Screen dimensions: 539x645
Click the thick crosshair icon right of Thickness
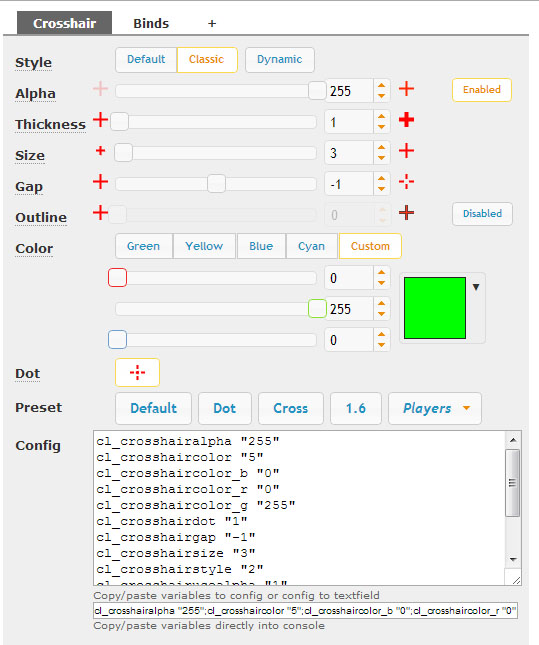[406, 120]
